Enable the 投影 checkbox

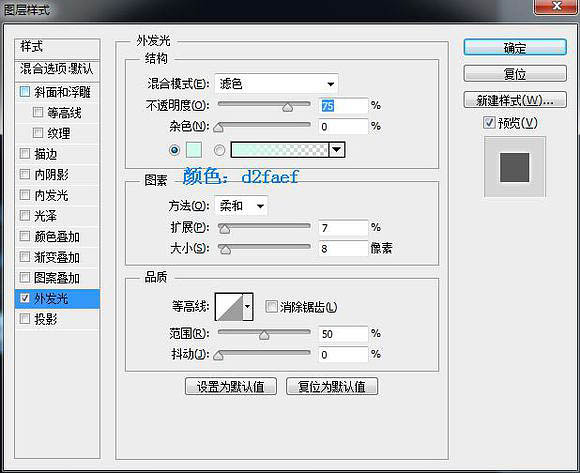(25, 318)
